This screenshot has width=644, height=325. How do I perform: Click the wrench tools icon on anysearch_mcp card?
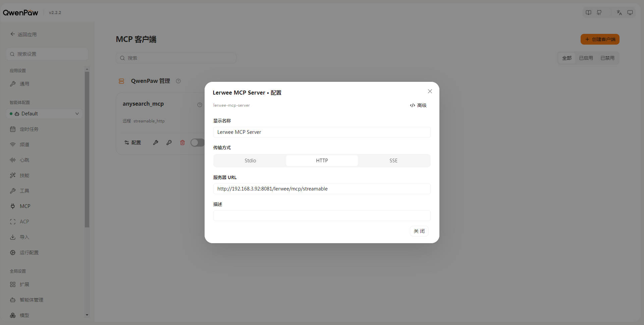[x=156, y=143]
